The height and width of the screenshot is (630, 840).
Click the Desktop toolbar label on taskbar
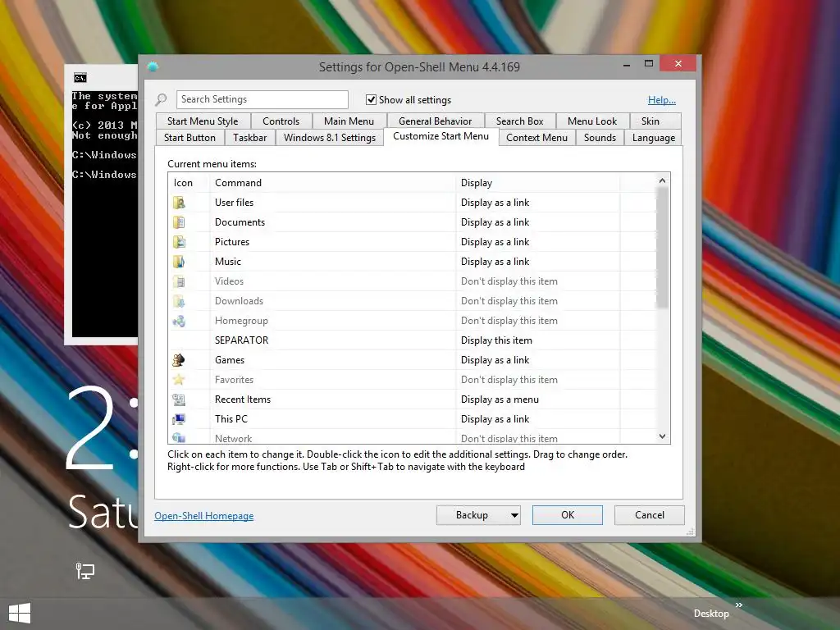pyautogui.click(x=711, y=614)
